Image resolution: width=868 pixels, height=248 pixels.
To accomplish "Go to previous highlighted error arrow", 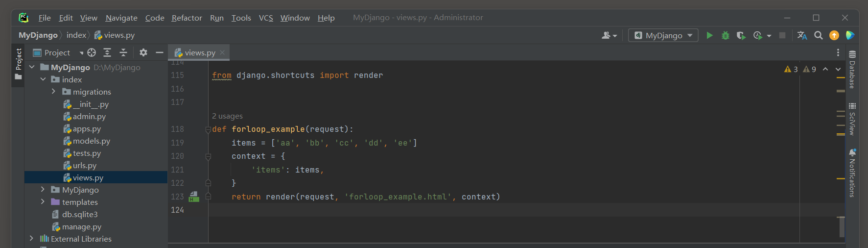I will pyautogui.click(x=825, y=69).
